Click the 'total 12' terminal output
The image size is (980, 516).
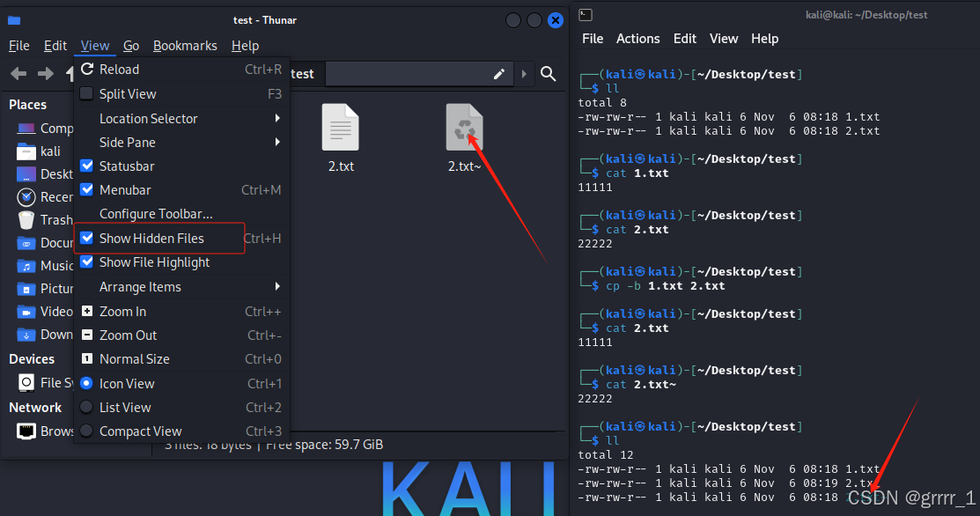[x=606, y=454]
